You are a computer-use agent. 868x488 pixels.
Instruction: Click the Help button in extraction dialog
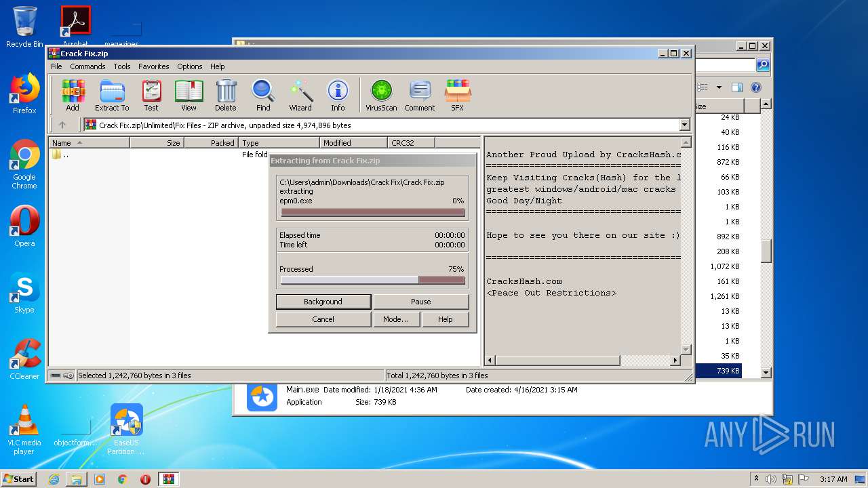445,319
